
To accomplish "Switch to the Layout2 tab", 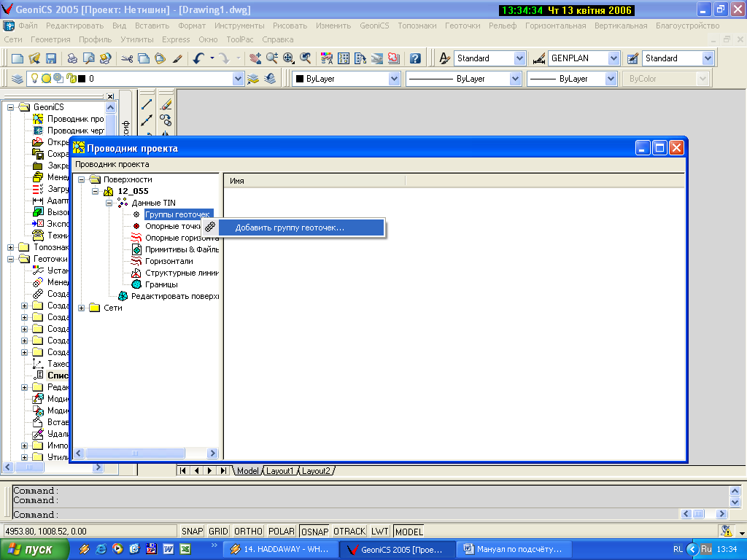I will click(316, 471).
